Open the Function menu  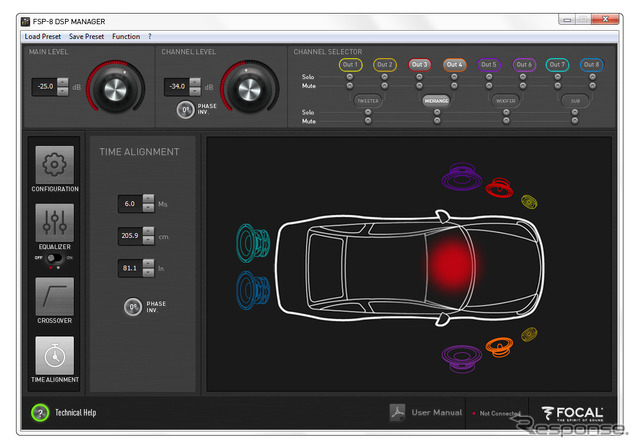click(126, 36)
